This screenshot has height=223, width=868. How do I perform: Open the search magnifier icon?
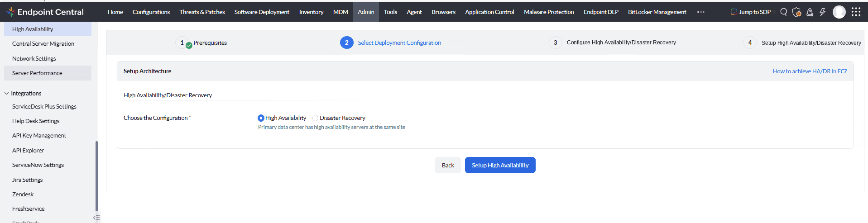click(x=784, y=12)
